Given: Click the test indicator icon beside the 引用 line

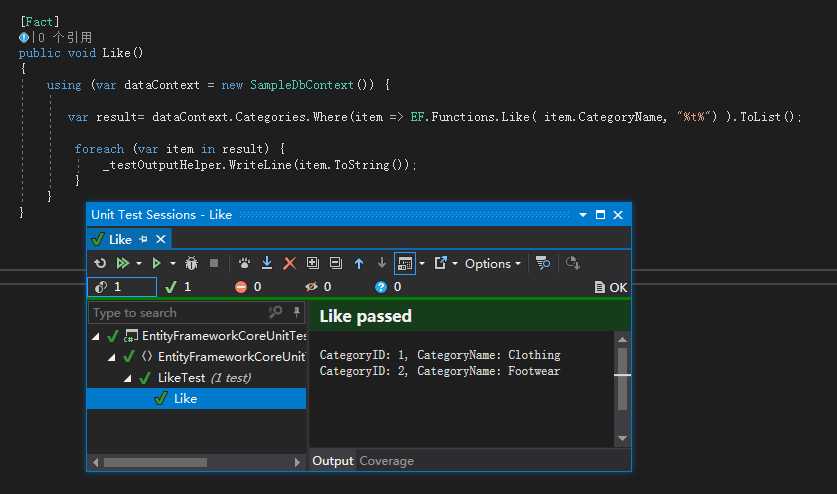Looking at the screenshot, I should (x=24, y=37).
